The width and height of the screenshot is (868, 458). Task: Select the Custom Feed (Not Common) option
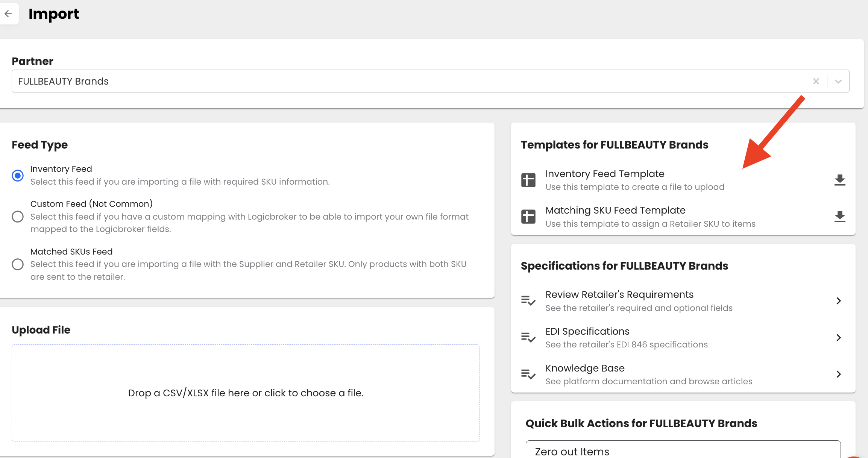point(18,217)
